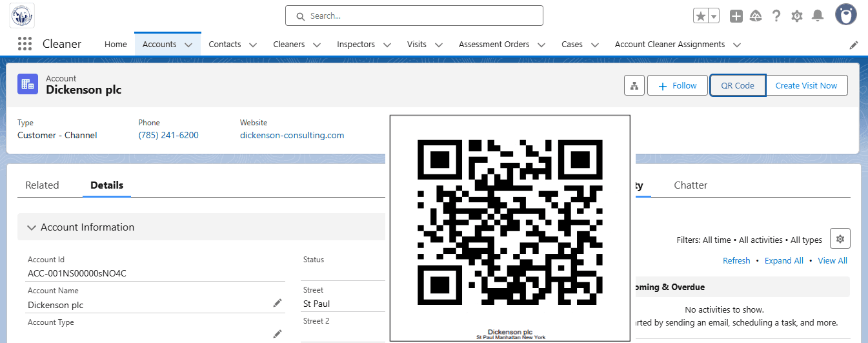Open the Setup gear icon
The image size is (868, 343).
pos(797,16)
